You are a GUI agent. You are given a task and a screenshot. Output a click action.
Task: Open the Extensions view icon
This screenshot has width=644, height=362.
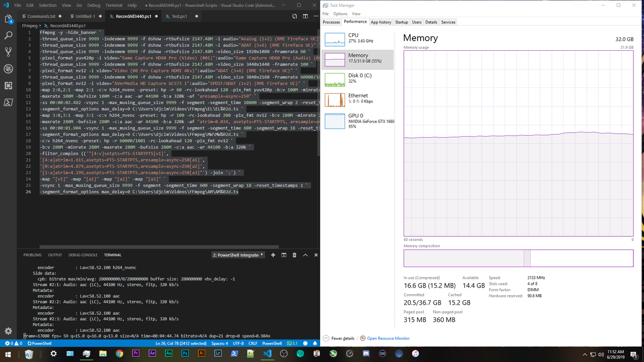pyautogui.click(x=8, y=85)
